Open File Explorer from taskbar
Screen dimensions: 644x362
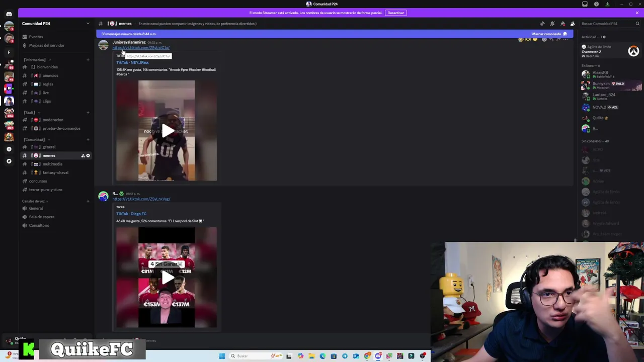[x=311, y=356]
